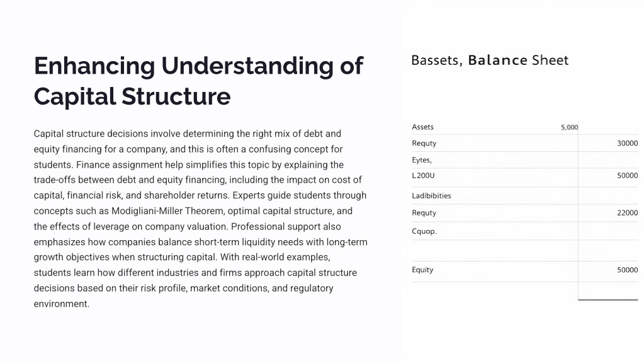This screenshot has width=644, height=363.
Task: Click the 'Eytes,' row label
Action: 422,160
